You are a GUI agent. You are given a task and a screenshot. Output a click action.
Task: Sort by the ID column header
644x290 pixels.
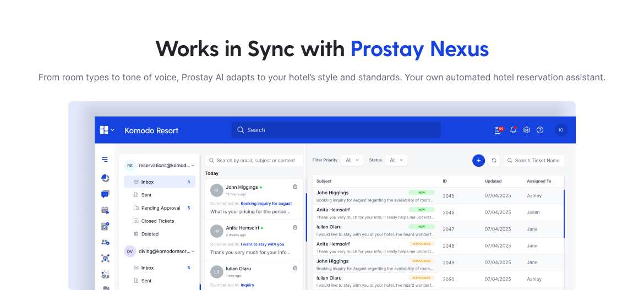pos(444,181)
